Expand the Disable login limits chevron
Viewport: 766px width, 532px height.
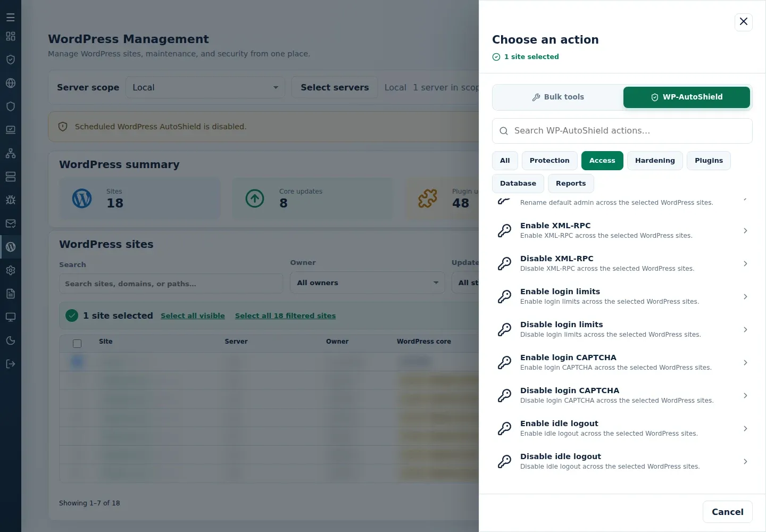pos(745,330)
